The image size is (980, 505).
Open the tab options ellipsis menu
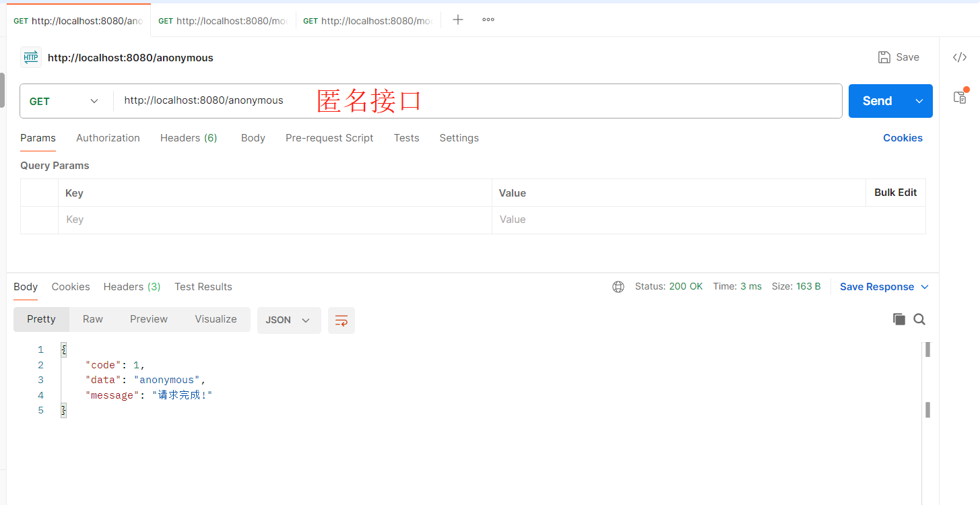click(x=488, y=20)
